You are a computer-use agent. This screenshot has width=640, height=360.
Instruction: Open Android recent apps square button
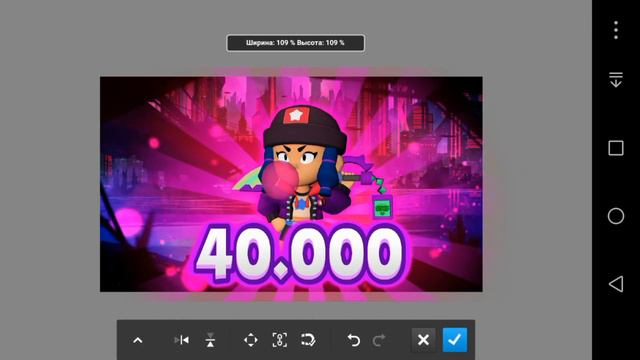616,148
